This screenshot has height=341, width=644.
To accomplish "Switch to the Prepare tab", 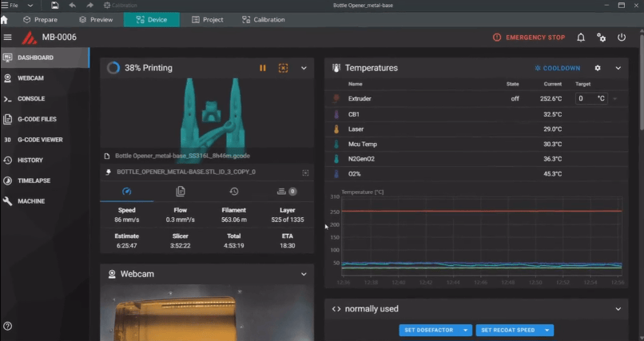I will (x=40, y=19).
